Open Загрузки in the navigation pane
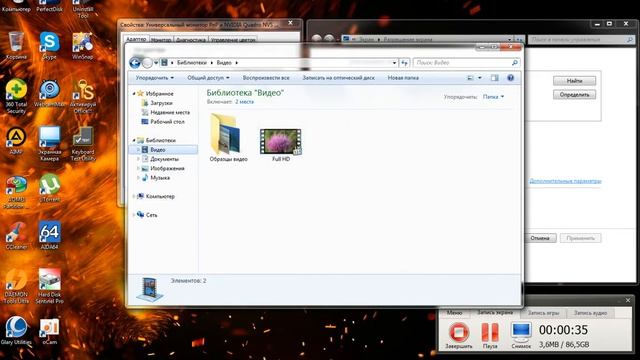 [x=161, y=103]
